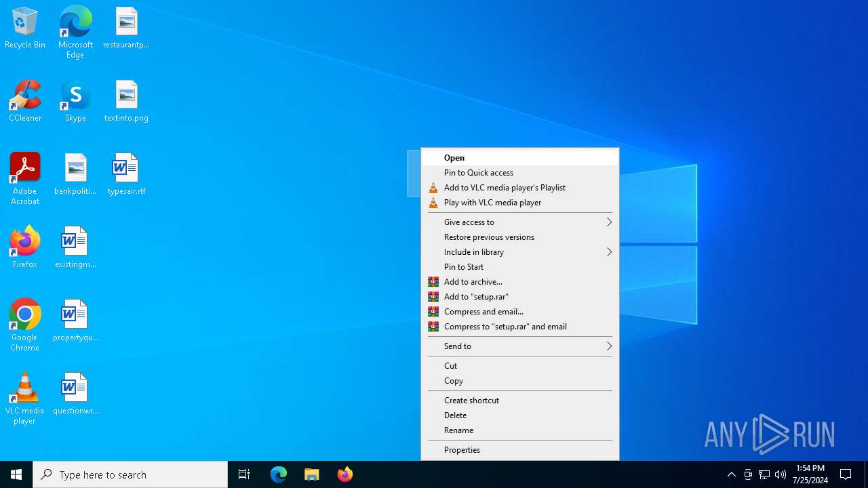The image size is (868, 488).
Task: Open the network status tray icon
Action: [764, 474]
